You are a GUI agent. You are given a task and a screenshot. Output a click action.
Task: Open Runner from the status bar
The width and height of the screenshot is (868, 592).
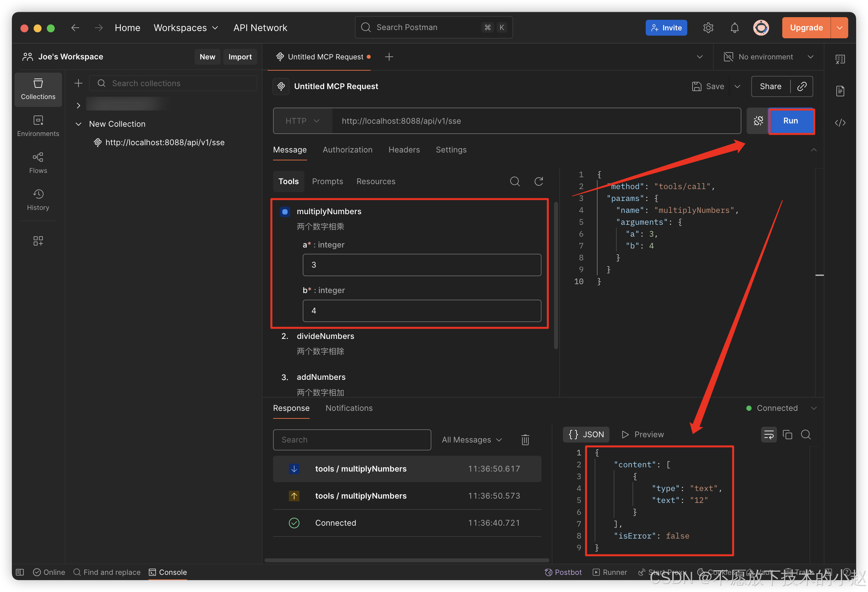coord(610,572)
